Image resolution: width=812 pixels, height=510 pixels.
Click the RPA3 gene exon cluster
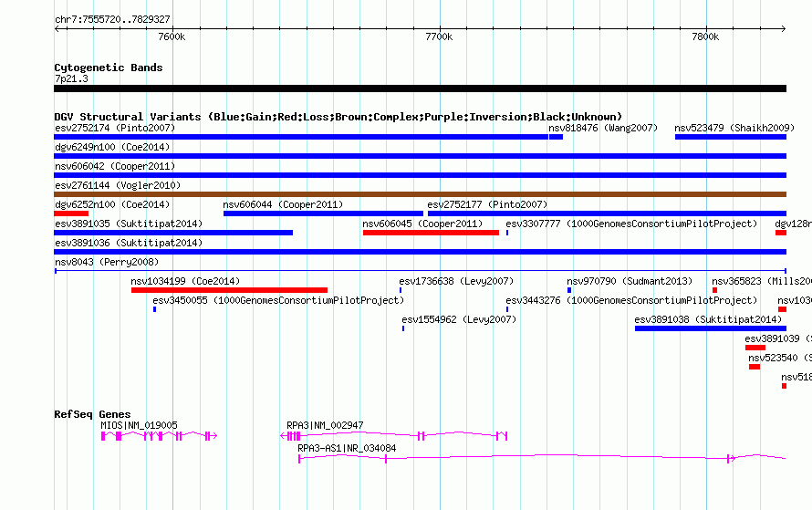(294, 436)
